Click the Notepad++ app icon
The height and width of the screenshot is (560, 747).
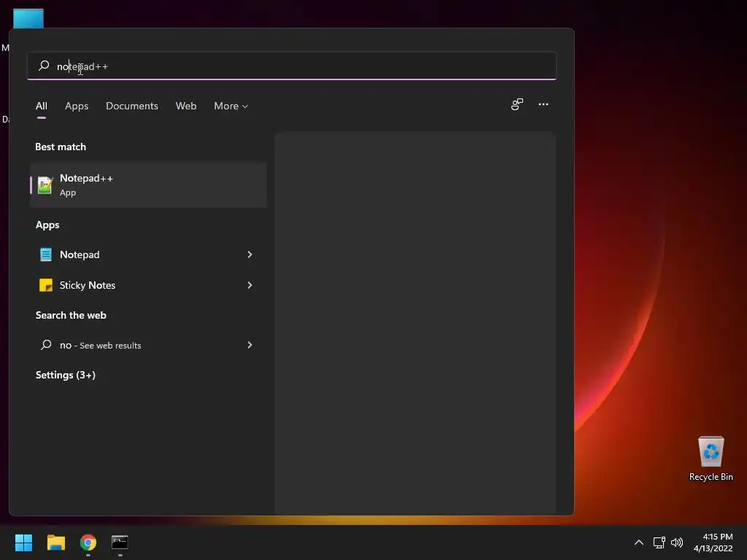tap(45, 184)
